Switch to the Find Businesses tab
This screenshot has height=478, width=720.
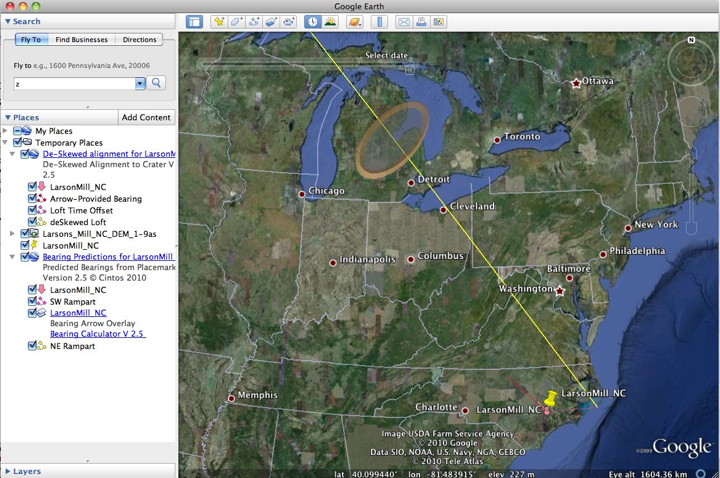tap(83, 40)
